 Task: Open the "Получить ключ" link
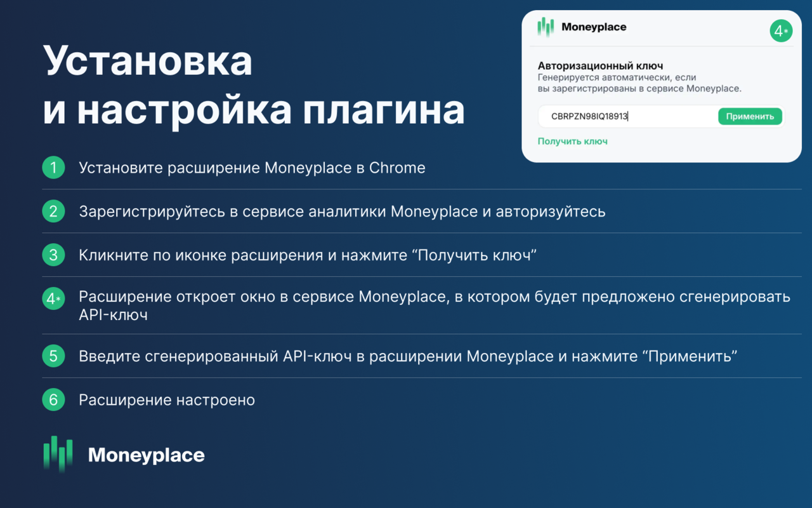click(572, 141)
